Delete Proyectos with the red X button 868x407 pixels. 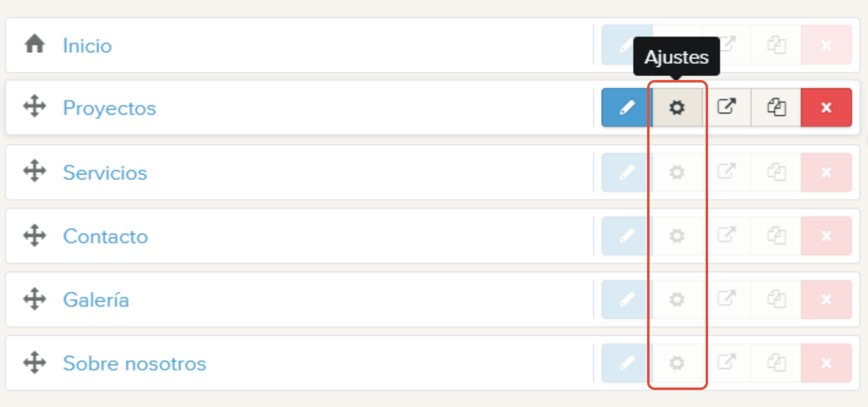(x=826, y=108)
